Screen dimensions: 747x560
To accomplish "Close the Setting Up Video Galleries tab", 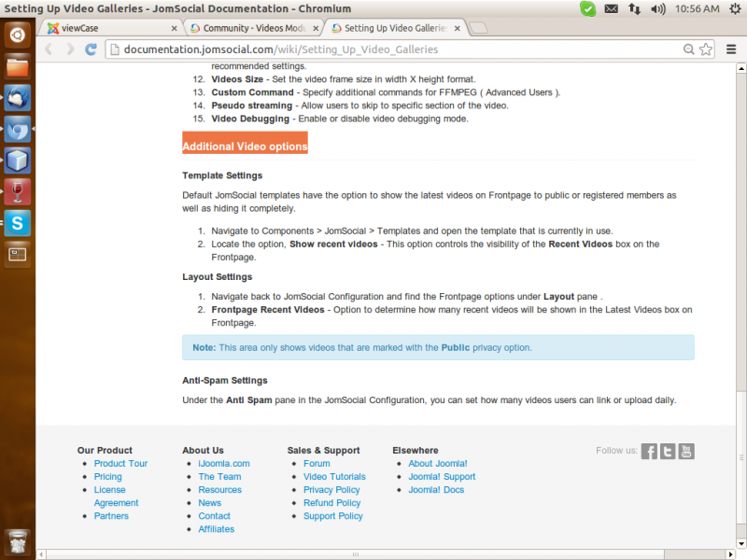I will tap(457, 29).
